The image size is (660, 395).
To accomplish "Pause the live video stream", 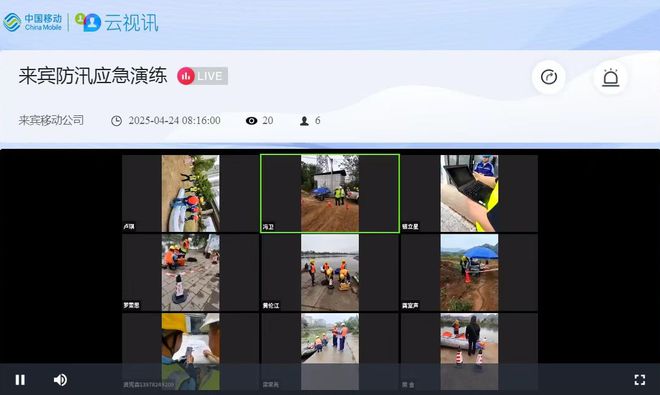I will click(20, 380).
